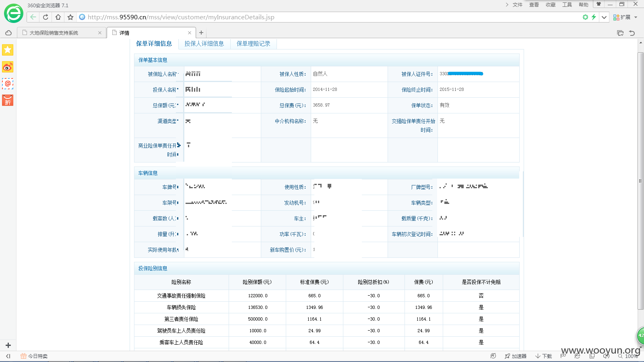Open the 100% zoom level control
Screen dimensions: 644x362
point(628,356)
